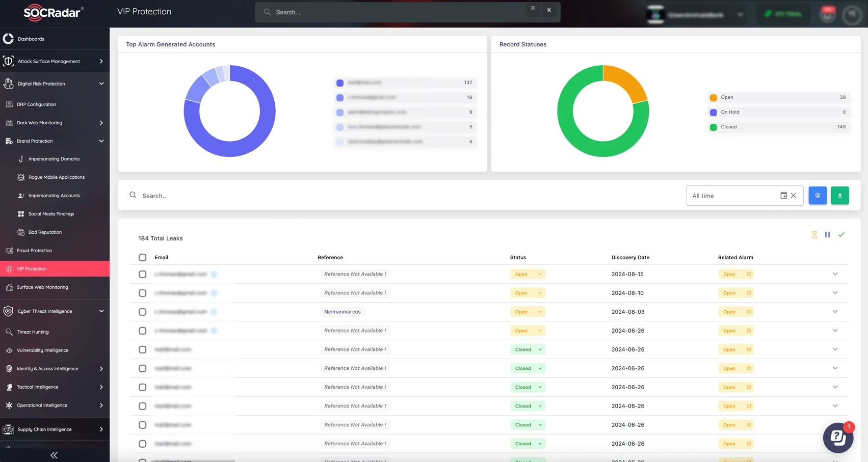Image resolution: width=868 pixels, height=462 pixels.
Task: Check the fourth Closed row checkbox
Action: coord(143,406)
